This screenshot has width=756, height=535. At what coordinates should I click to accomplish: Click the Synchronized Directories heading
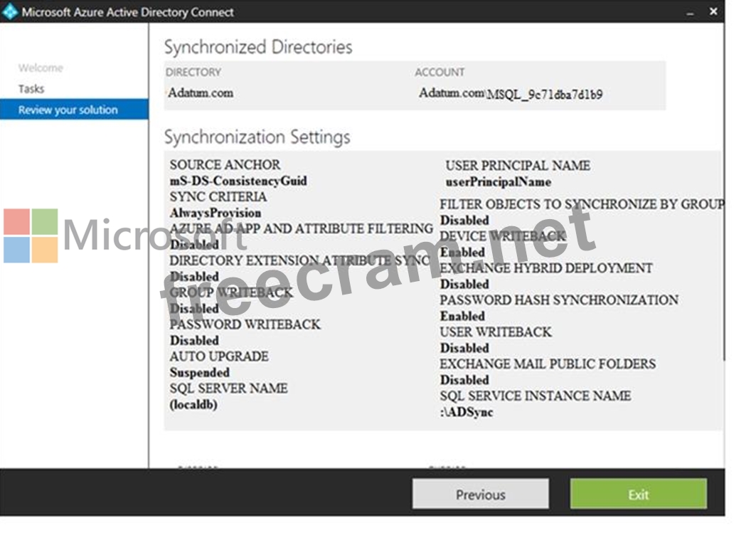pos(258,47)
